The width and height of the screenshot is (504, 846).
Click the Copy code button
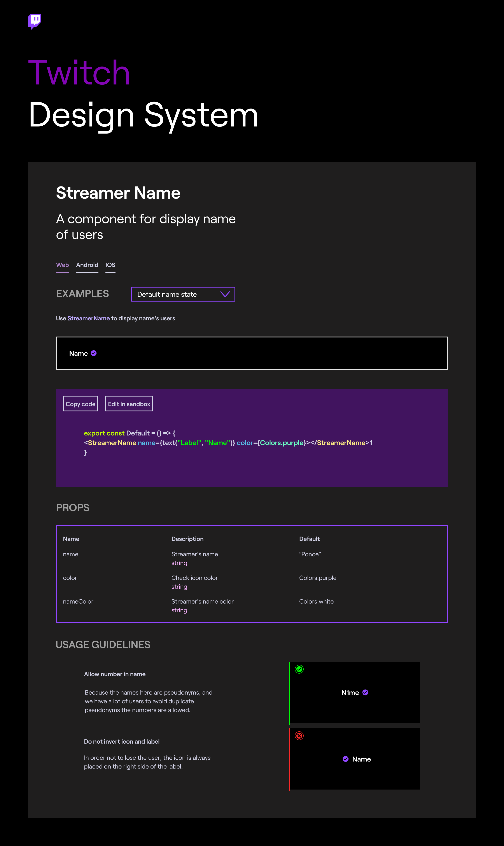pos(80,404)
